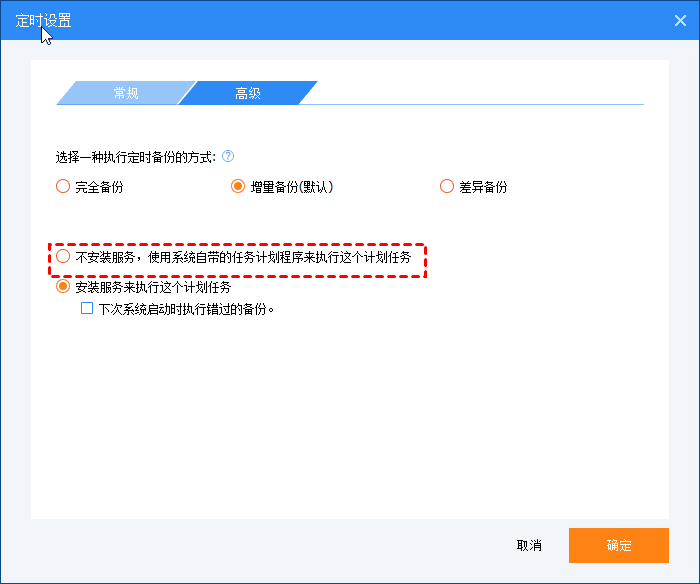Open the 高级 tab
The width and height of the screenshot is (700, 584).
tap(248, 93)
